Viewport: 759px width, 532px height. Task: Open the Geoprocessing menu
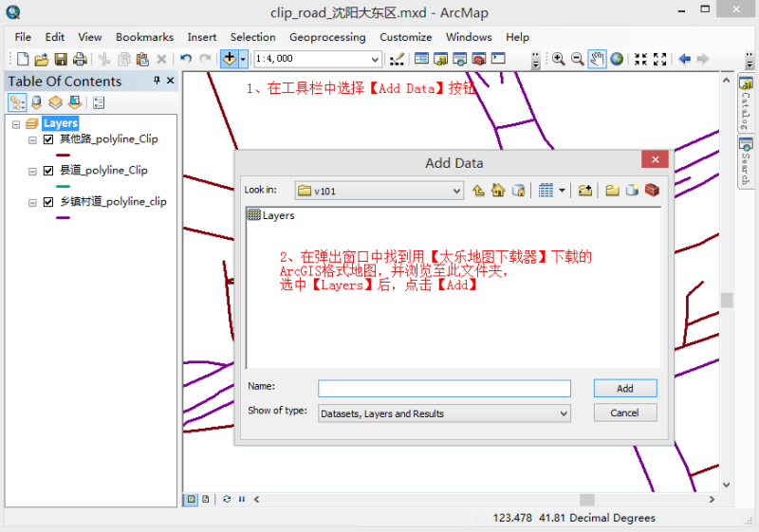[x=327, y=37]
